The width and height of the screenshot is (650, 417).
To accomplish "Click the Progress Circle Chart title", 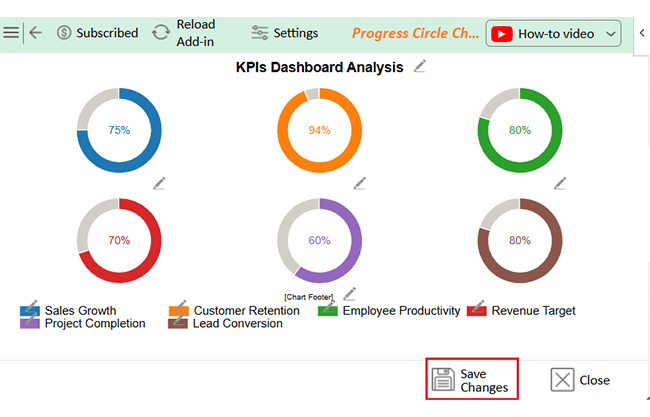I will pos(415,33).
